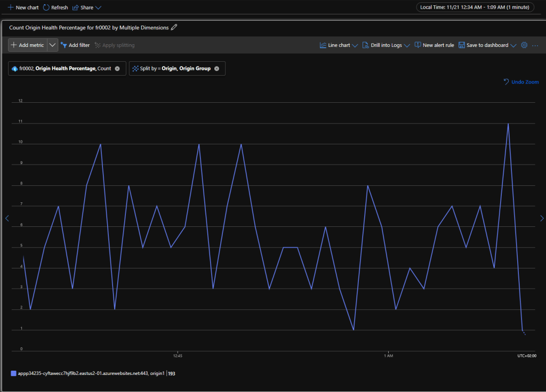Open chart settings gear icon
546x392 pixels.
pos(524,45)
